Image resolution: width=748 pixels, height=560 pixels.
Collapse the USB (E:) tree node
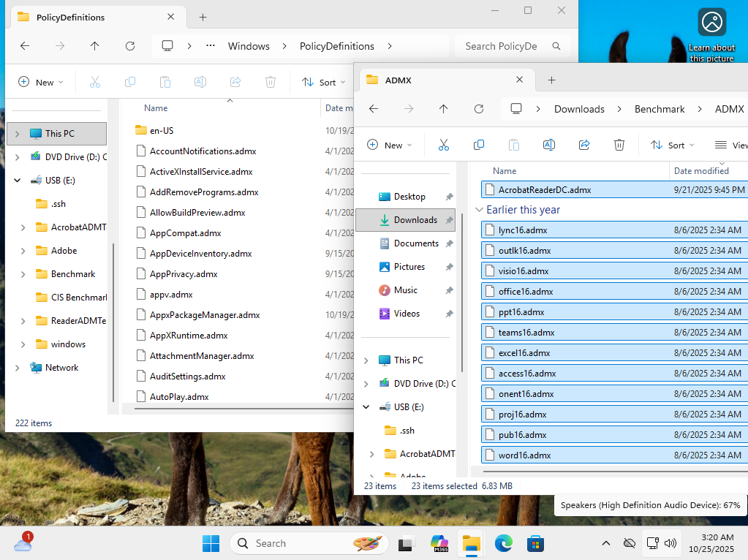tap(17, 181)
